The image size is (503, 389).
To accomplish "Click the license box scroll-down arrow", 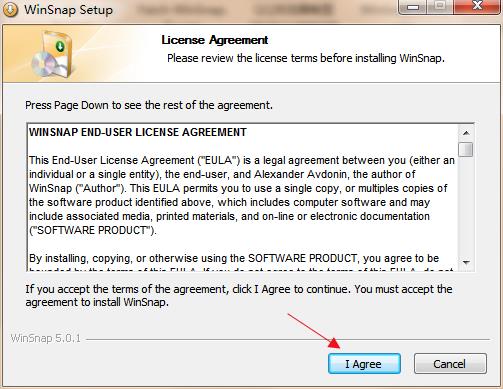I will [x=466, y=263].
